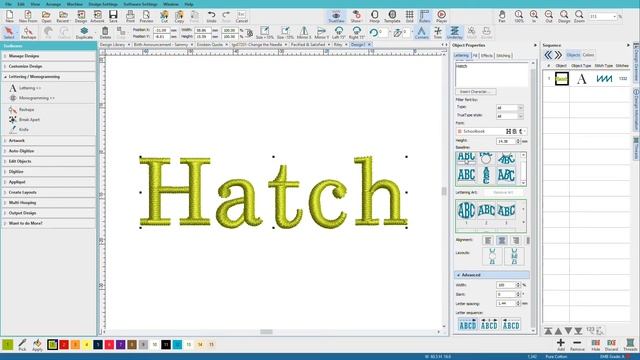Expand the Auto-Digitize toolbox section

tap(49, 151)
